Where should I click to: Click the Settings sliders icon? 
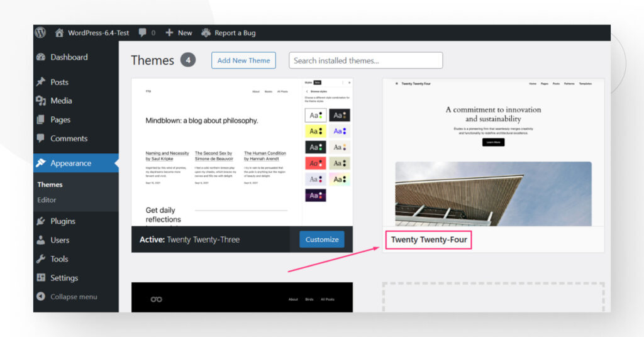coord(41,278)
